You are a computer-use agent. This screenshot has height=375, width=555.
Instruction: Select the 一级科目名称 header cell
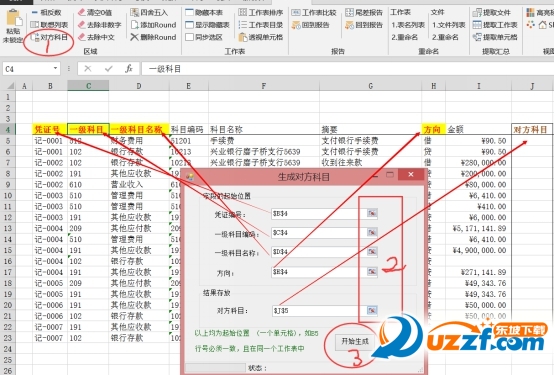(139, 129)
